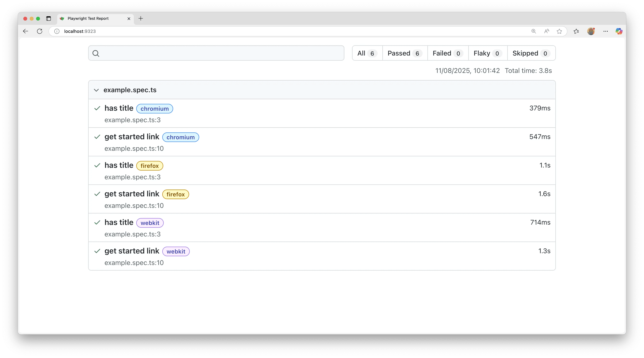Show Skipped tests filter
Viewport: 644px width, 358px height.
531,53
